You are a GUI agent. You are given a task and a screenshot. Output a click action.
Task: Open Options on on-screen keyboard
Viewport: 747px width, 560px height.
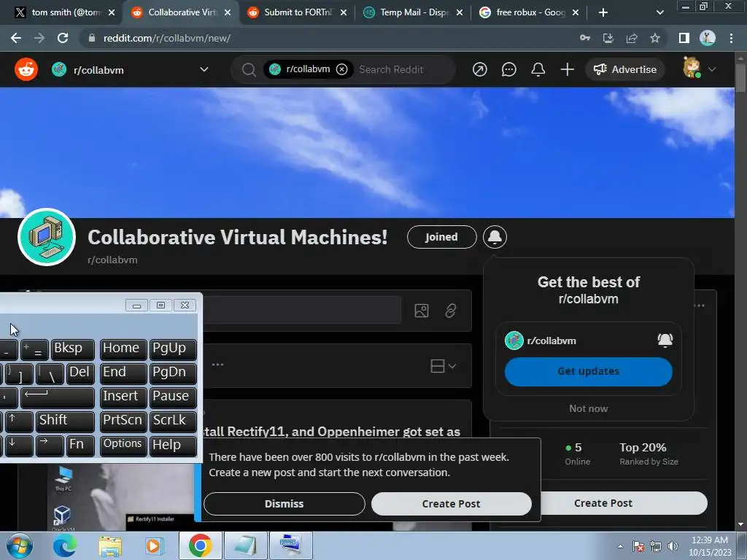123,446
